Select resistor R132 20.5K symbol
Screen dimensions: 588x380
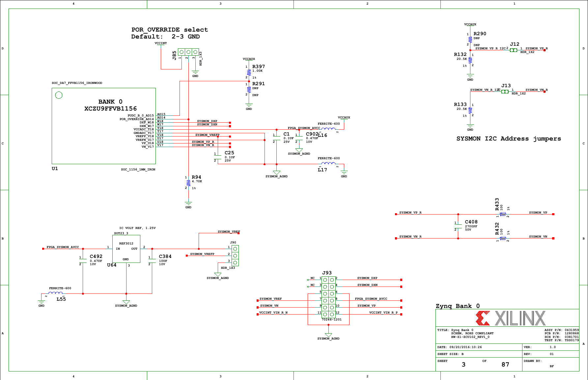470,60
